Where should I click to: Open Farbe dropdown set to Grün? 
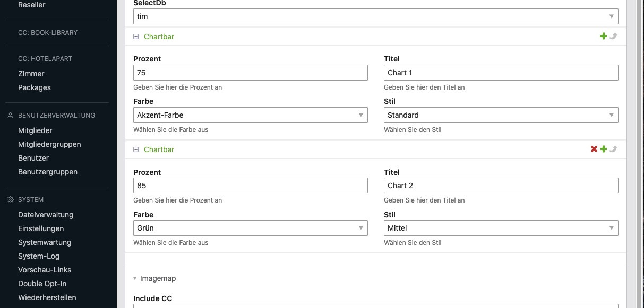(250, 228)
